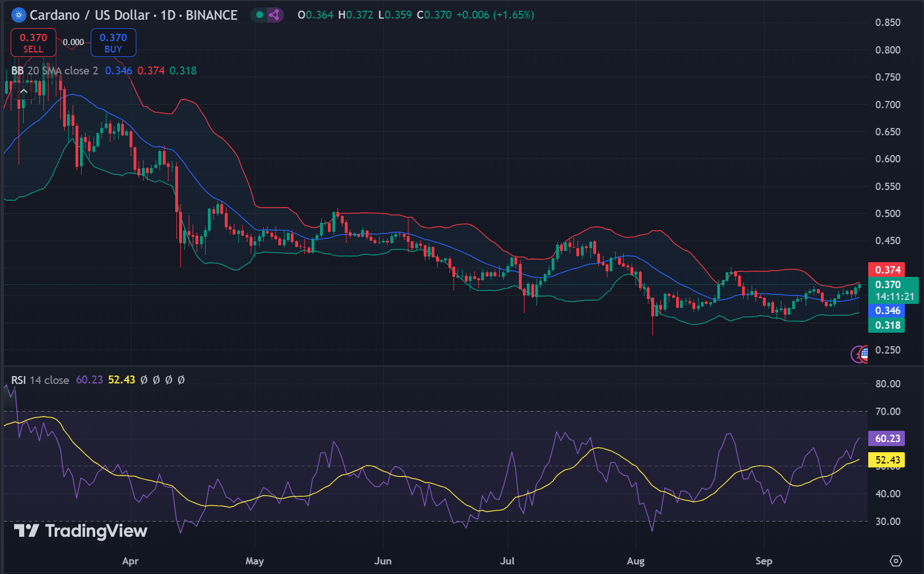This screenshot has width=924, height=574.
Task: Click the 0.700 price scale label
Action: coord(888,105)
